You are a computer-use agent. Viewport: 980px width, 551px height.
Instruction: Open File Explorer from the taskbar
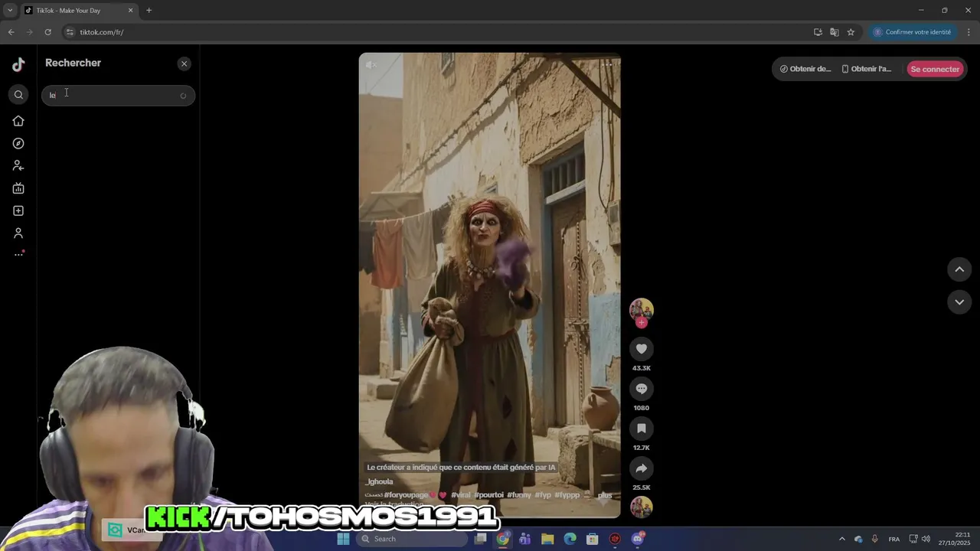[547, 539]
